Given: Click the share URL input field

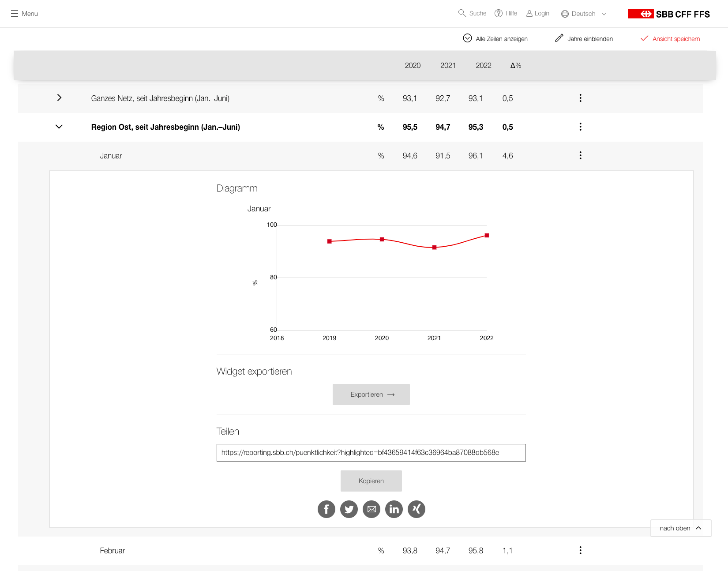Looking at the screenshot, I should point(371,453).
